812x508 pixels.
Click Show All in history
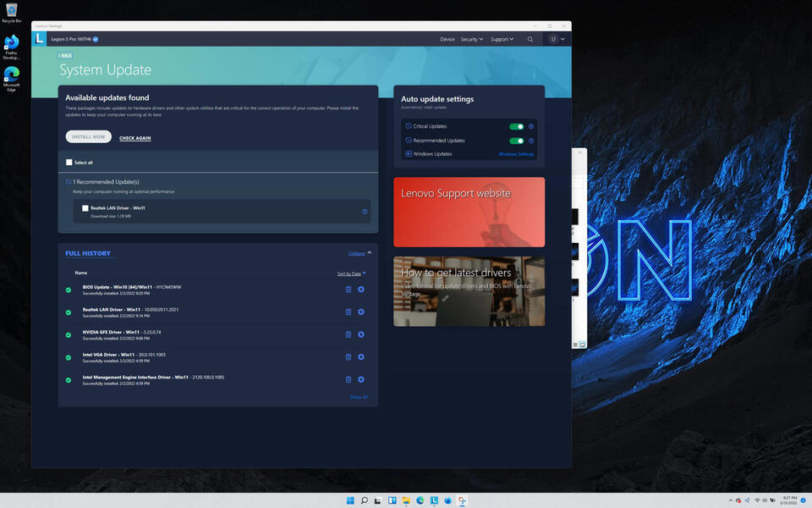pos(359,397)
